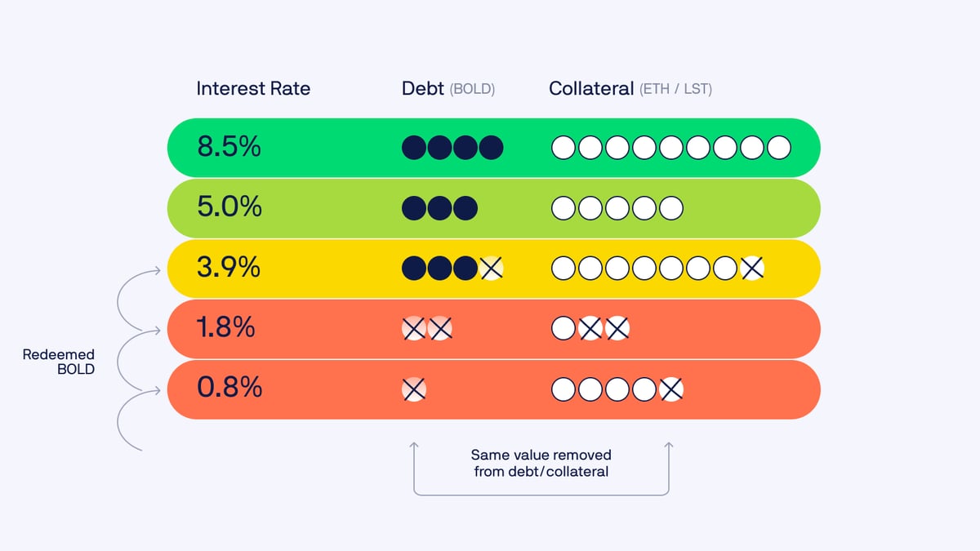Click the crossed-out debt circle in the 3.9% row
This screenshot has width=980, height=551.
coord(491,269)
